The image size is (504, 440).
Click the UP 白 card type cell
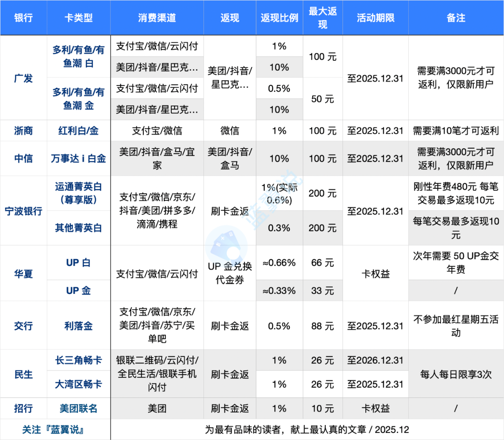[78, 263]
